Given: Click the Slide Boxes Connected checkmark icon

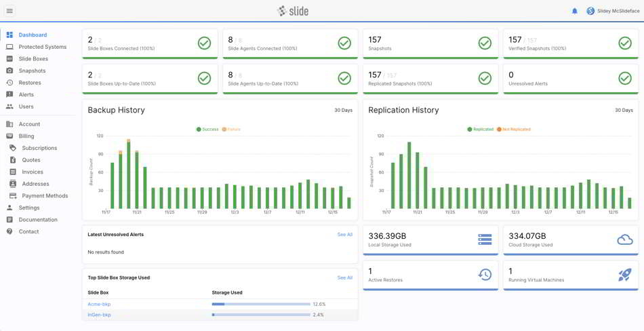Looking at the screenshot, I should coord(204,43).
